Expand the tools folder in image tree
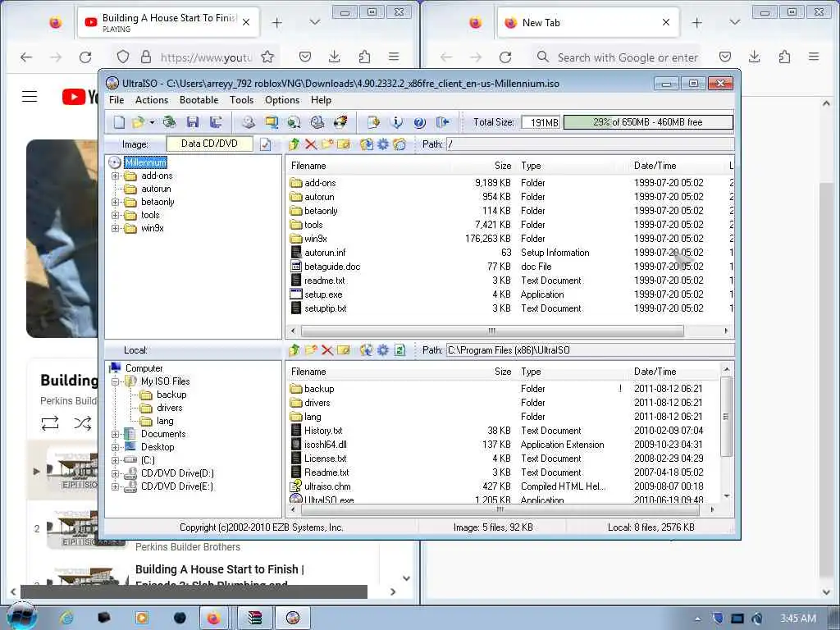Image resolution: width=840 pixels, height=630 pixels. pyautogui.click(x=115, y=216)
